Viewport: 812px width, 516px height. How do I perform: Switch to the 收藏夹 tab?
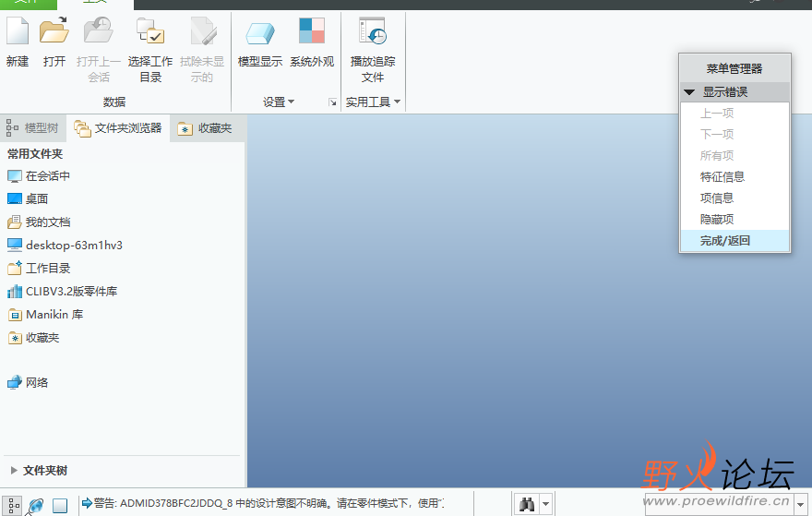205,128
